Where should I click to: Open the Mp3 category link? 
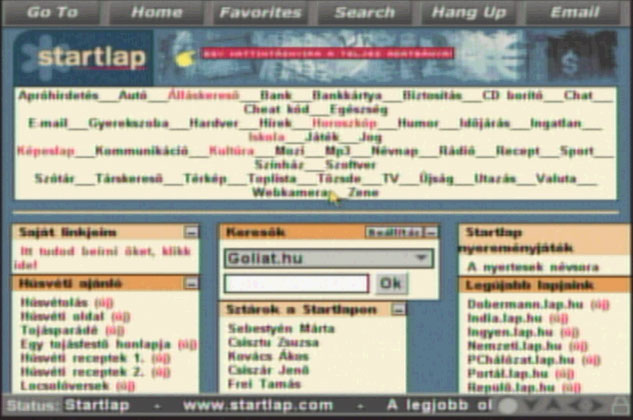coord(337,151)
